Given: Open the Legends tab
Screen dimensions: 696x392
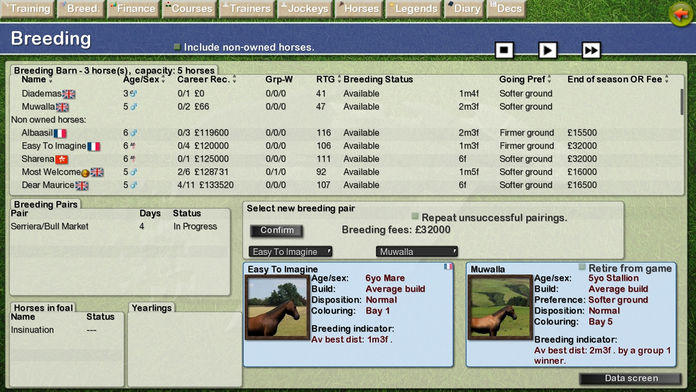Looking at the screenshot, I should [413, 8].
